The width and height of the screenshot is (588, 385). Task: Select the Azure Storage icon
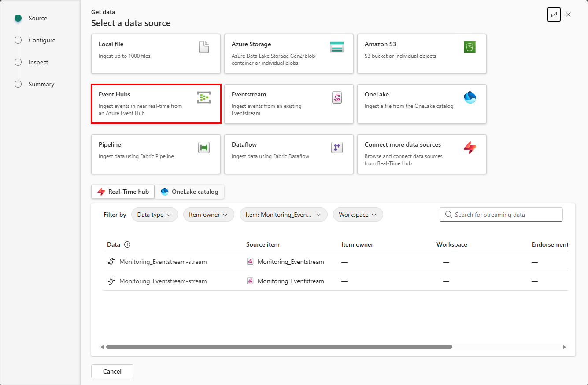click(x=337, y=47)
